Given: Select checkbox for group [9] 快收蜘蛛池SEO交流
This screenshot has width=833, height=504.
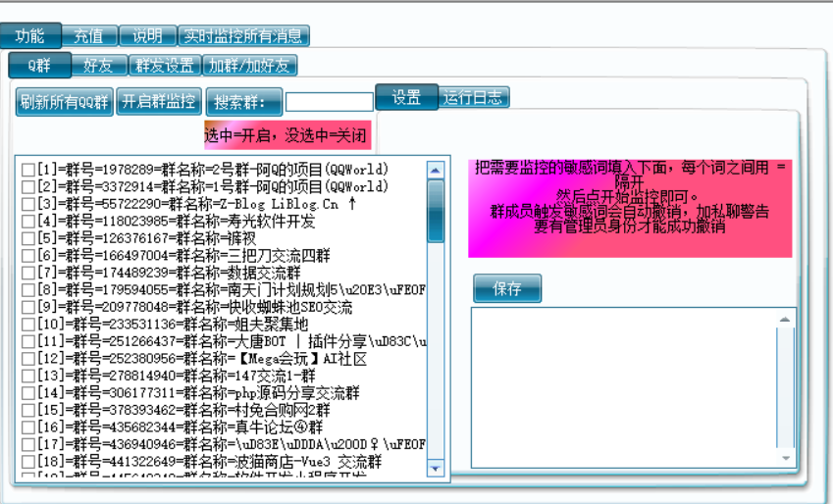Looking at the screenshot, I should click(x=28, y=308).
